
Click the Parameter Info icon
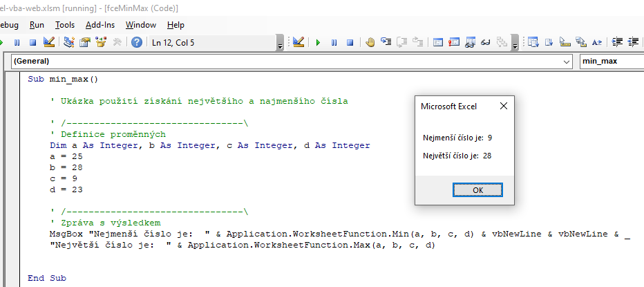[580, 42]
